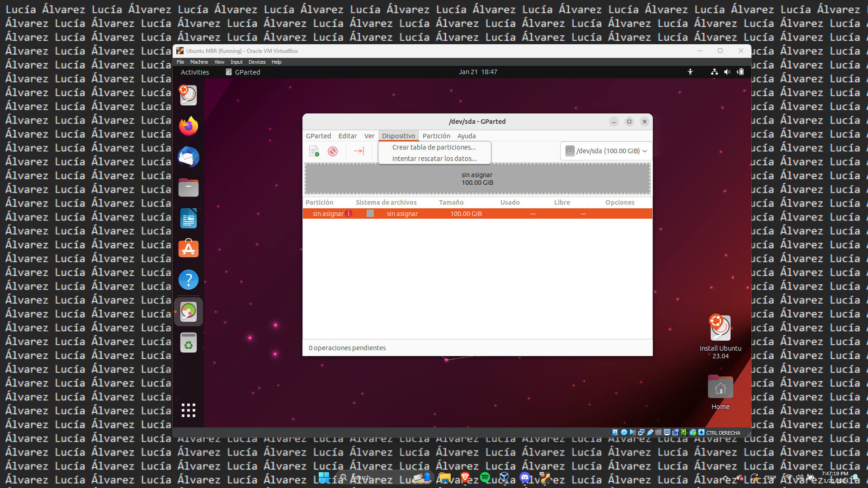Select Crear tabla de particiones menu entry
Image resolution: width=868 pixels, height=488 pixels.
[x=434, y=147]
